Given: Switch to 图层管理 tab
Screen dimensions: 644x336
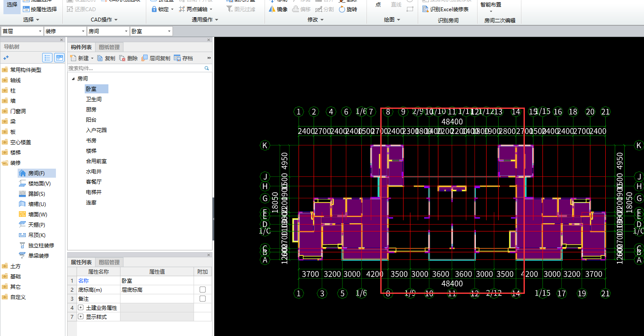Looking at the screenshot, I should click(x=109, y=262).
